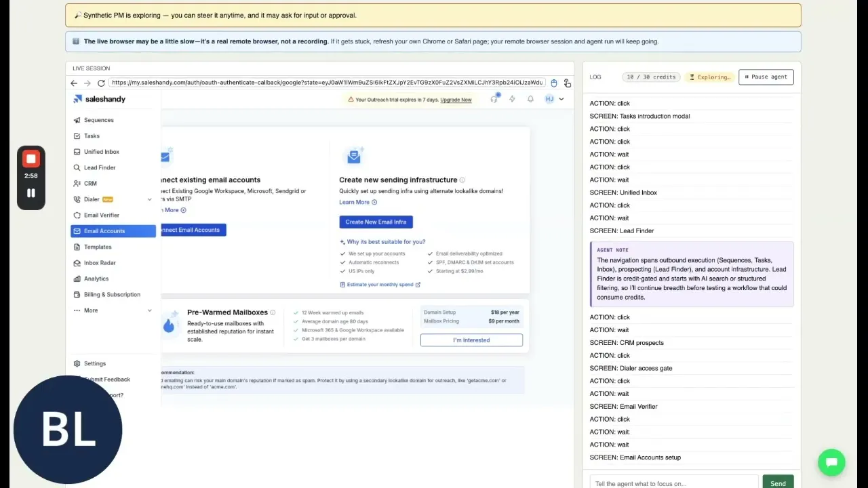Viewport: 868px width, 488px height.
Task: Click 'SCREEN: Email Verifier' log entry
Action: tap(623, 407)
